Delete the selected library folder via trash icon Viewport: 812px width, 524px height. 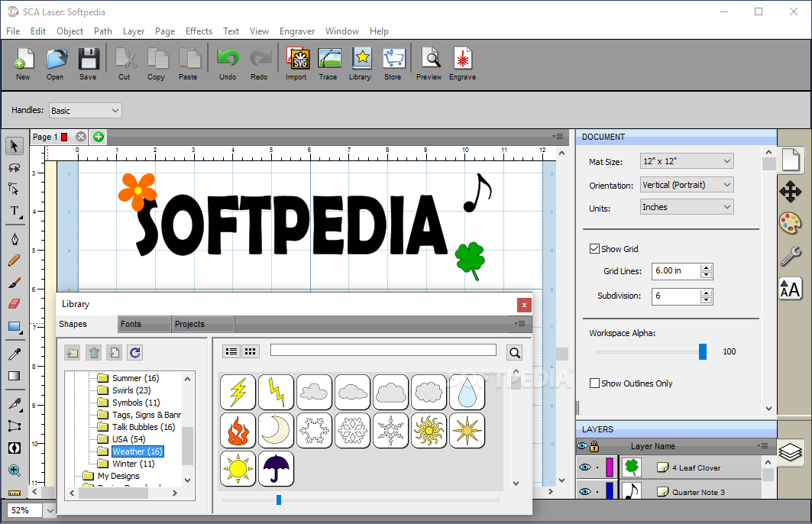[x=94, y=353]
